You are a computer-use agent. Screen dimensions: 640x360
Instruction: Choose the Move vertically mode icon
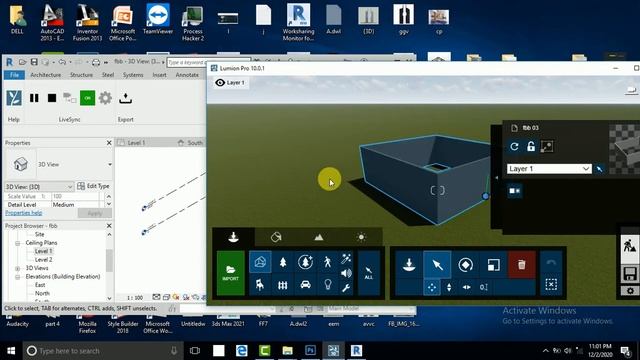449,287
